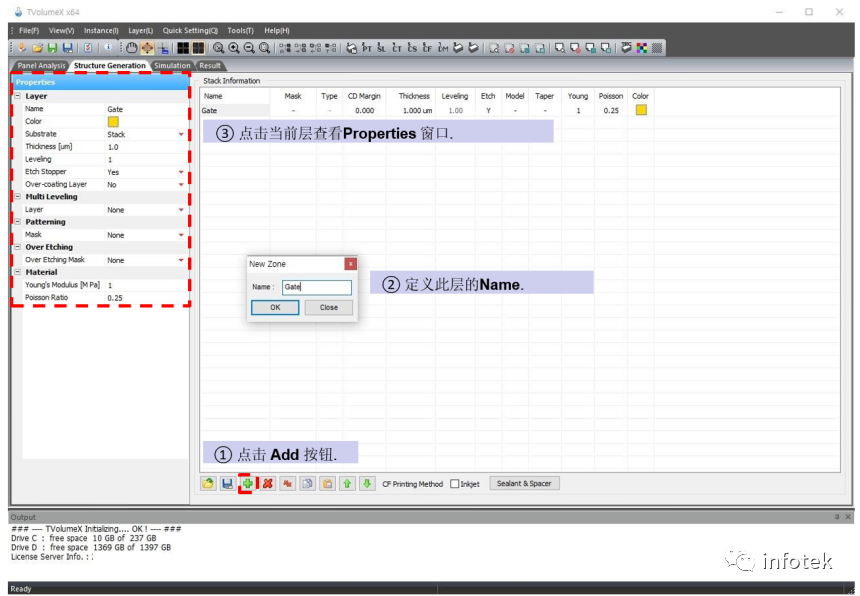Switch to the Simulation tab
860x596 pixels.
172,66
